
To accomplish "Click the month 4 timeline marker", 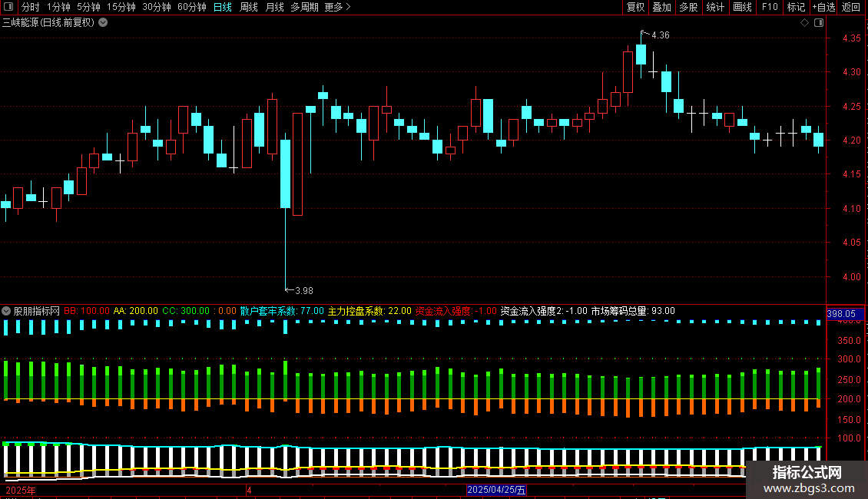I will point(249,490).
